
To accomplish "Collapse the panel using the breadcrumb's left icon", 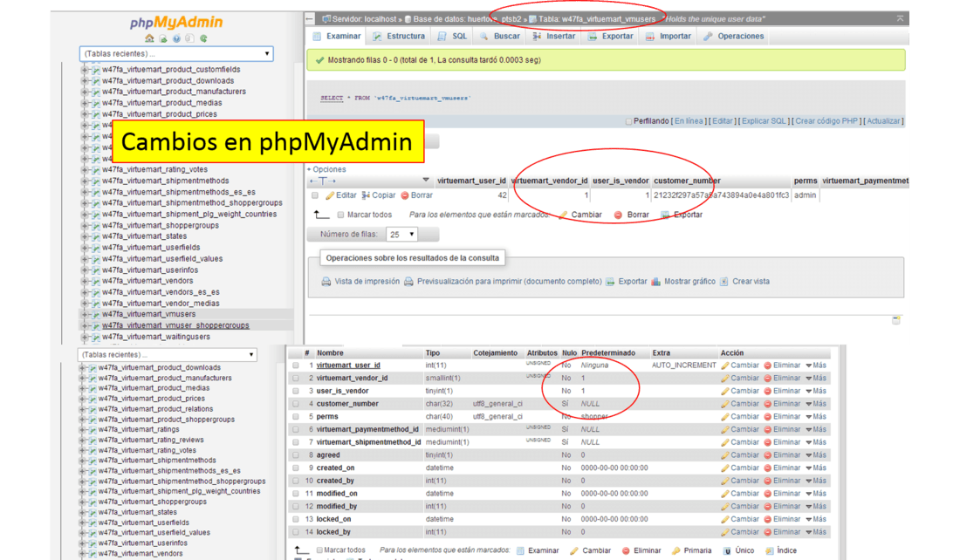I will [310, 19].
